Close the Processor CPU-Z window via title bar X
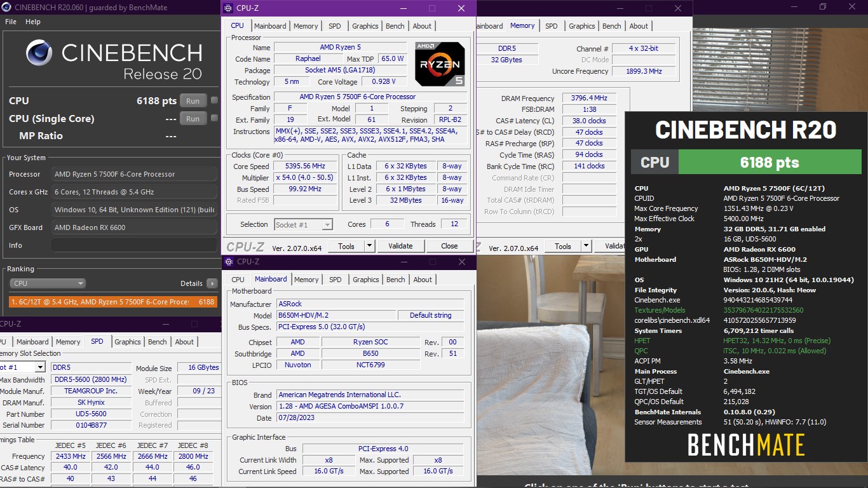The image size is (868, 488). [x=461, y=8]
